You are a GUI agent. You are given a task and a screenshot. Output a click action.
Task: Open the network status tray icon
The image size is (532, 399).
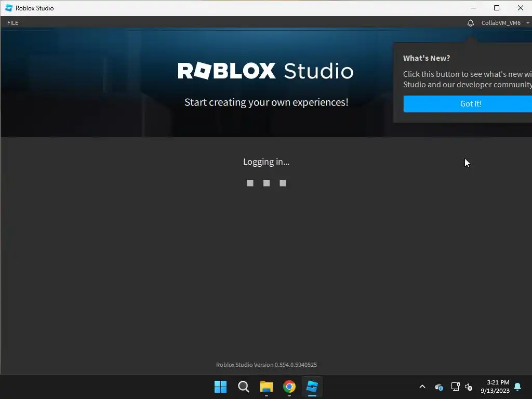pyautogui.click(x=455, y=387)
